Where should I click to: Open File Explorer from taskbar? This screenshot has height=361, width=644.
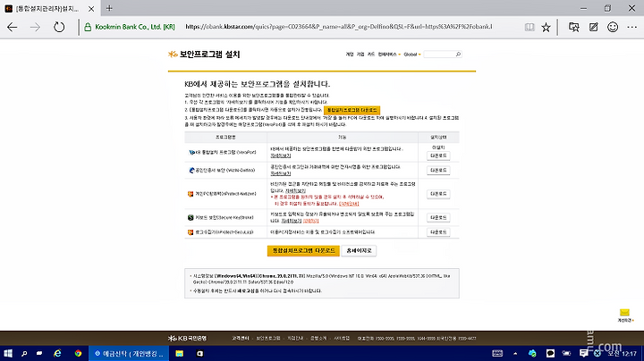[x=180, y=353]
